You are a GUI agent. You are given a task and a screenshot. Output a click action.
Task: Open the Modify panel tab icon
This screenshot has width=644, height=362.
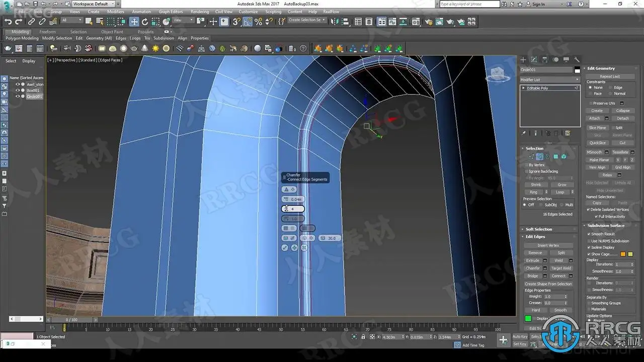(x=534, y=60)
